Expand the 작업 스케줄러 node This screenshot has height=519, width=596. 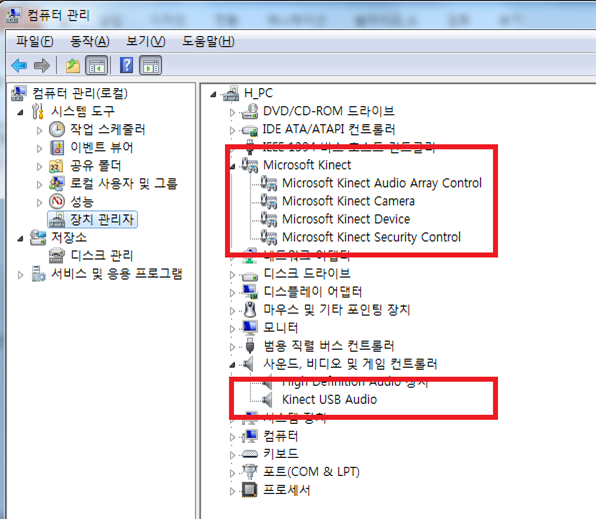(x=39, y=130)
